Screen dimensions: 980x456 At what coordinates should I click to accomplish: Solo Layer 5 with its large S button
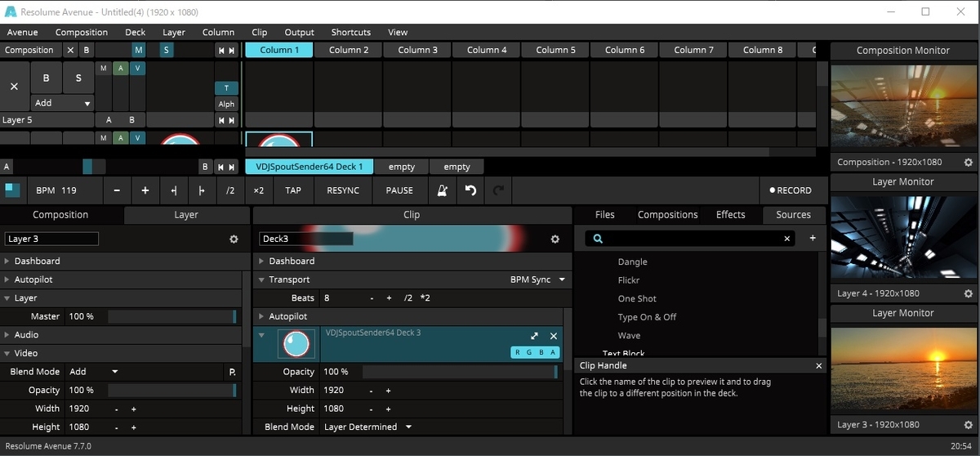[x=78, y=78]
